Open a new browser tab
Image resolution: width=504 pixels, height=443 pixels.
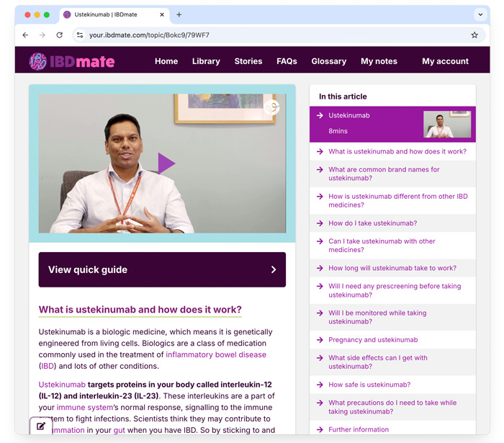pyautogui.click(x=179, y=14)
